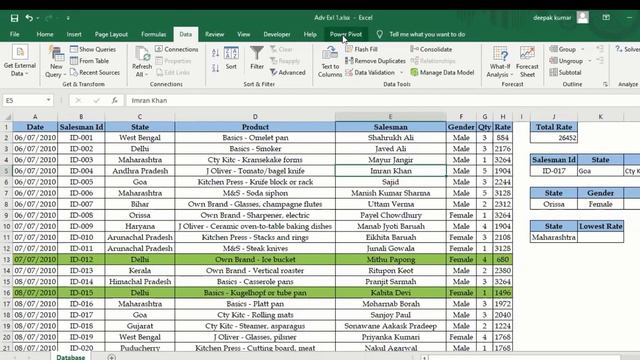Click Consolidate
Image resolution: width=640 pixels, height=360 pixels.
click(x=431, y=49)
